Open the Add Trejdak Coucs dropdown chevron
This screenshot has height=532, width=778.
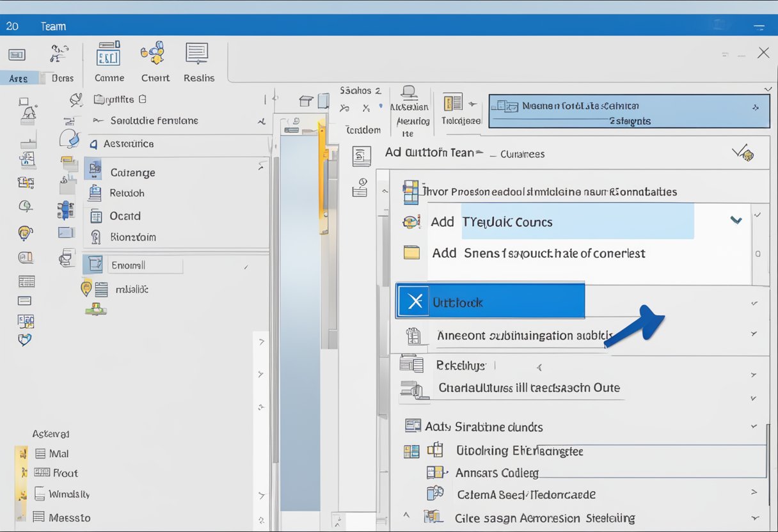(x=736, y=221)
